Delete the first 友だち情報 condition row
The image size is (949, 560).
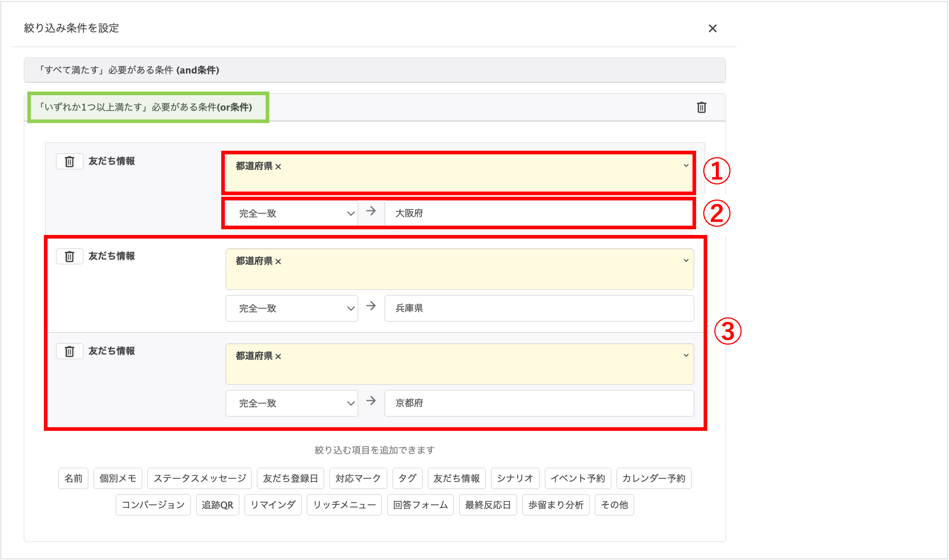[70, 161]
